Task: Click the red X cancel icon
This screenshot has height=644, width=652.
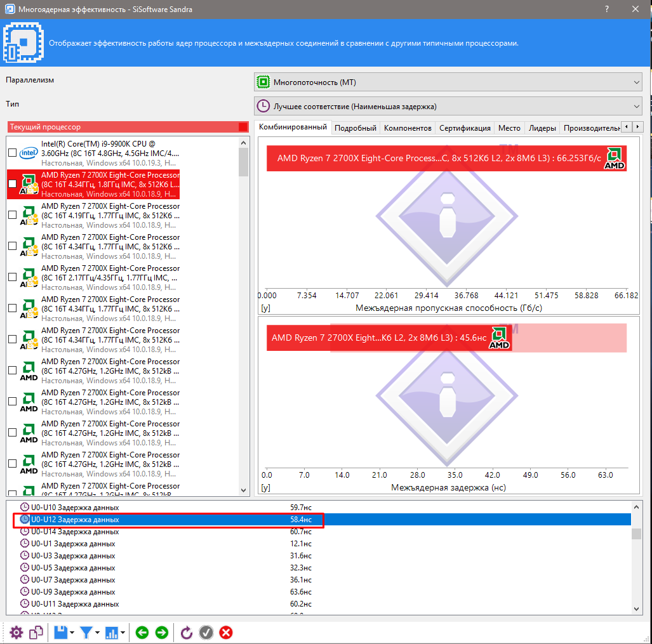Action: click(226, 633)
